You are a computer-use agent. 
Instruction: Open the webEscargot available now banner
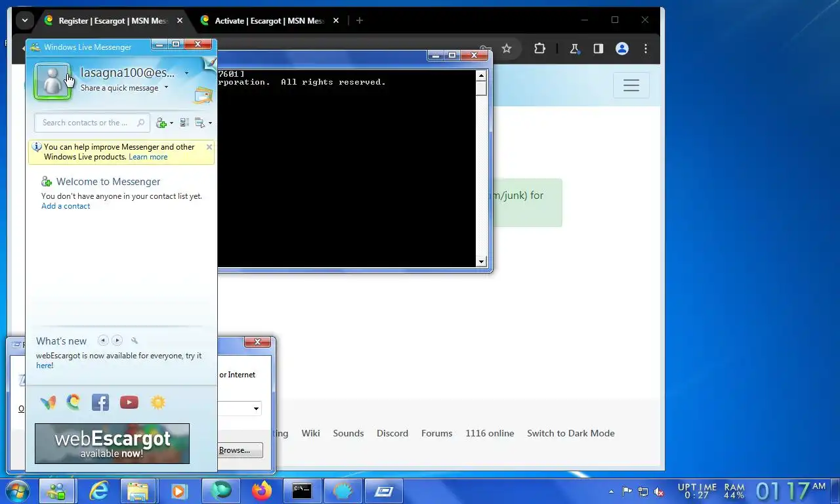(x=112, y=444)
